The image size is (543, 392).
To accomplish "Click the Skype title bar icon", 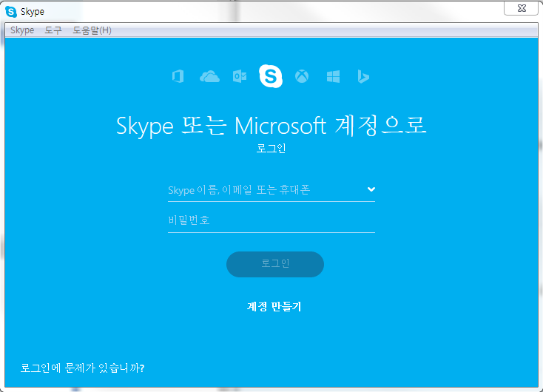I will point(11,11).
